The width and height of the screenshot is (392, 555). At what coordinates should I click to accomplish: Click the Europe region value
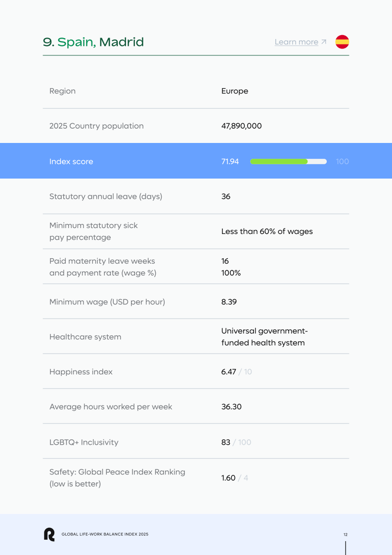[235, 91]
